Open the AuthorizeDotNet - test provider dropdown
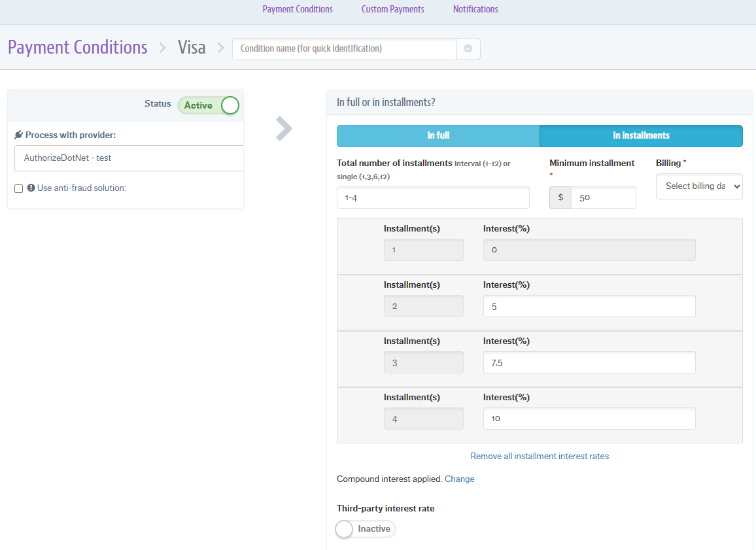Viewport: 756px width, 550px height. [x=128, y=158]
